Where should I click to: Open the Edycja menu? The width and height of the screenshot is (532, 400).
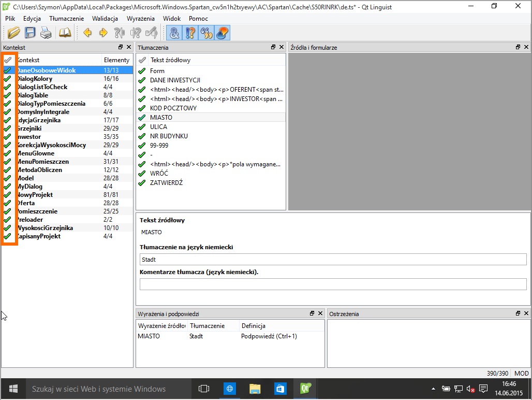coord(32,19)
